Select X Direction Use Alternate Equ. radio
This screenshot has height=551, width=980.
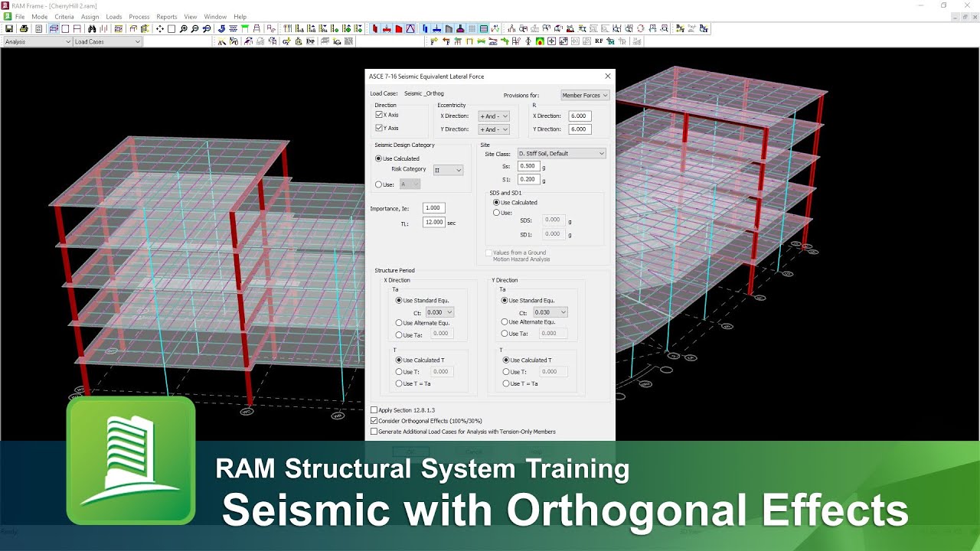pos(399,323)
